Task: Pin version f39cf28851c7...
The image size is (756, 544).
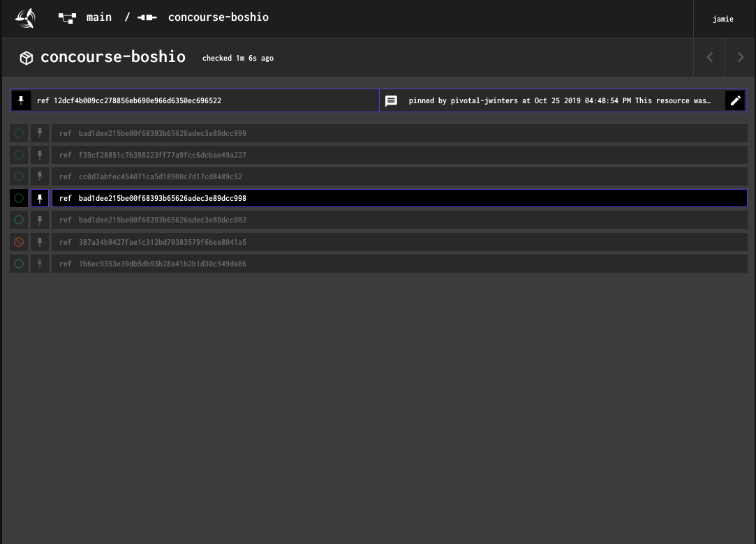Action: pos(40,155)
